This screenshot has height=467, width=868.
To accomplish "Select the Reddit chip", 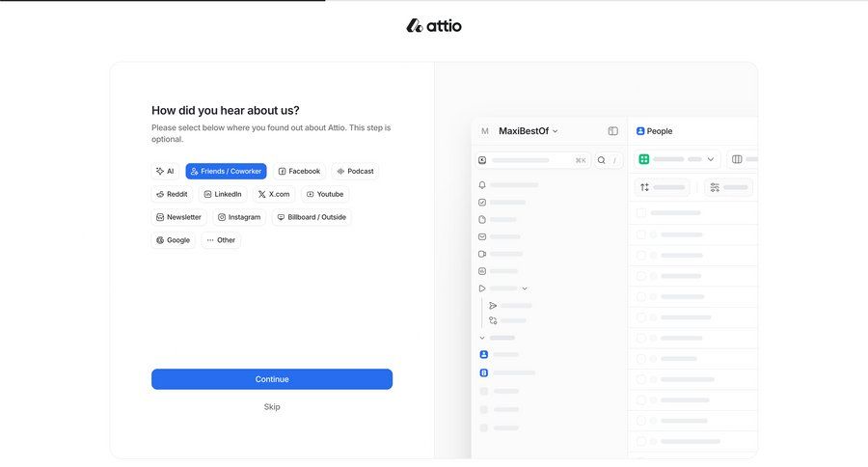I will (x=172, y=195).
